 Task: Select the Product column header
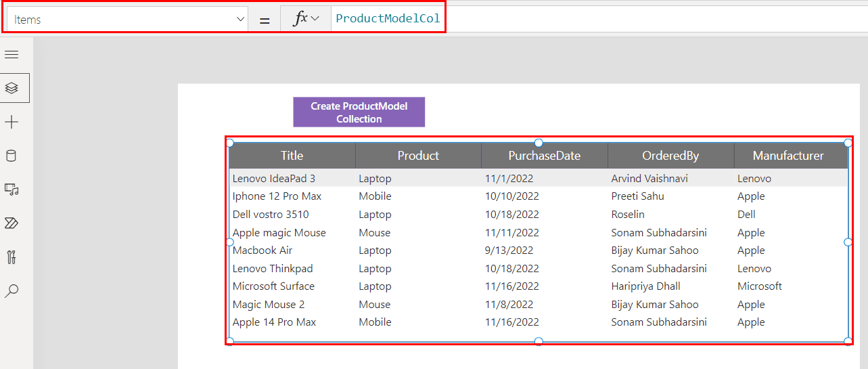418,156
